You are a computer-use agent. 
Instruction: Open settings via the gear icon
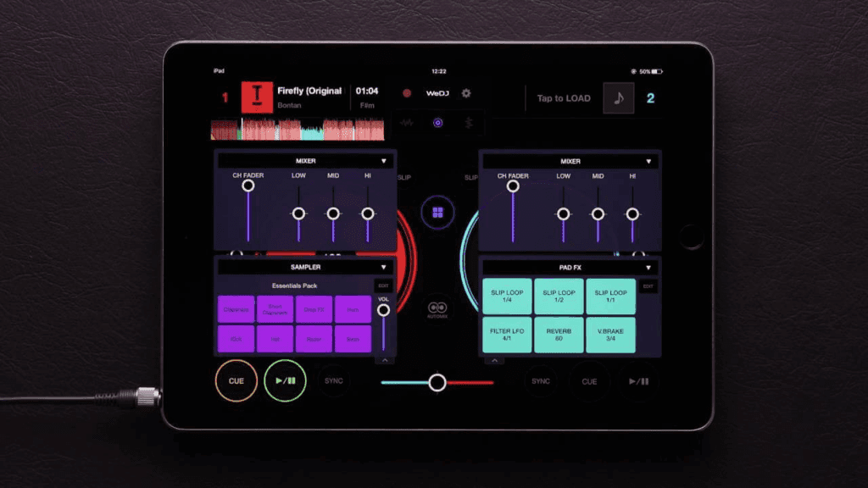pos(465,93)
